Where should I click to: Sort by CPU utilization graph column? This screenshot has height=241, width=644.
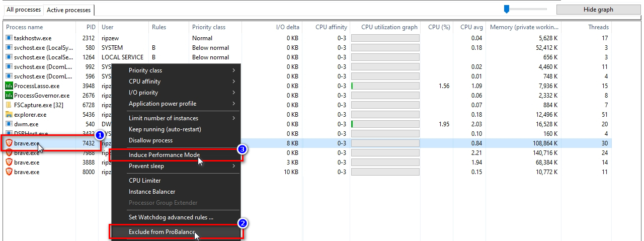click(x=385, y=27)
